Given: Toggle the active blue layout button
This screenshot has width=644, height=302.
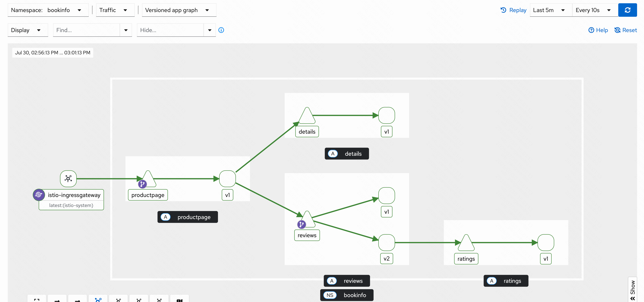Looking at the screenshot, I should [x=98, y=300].
